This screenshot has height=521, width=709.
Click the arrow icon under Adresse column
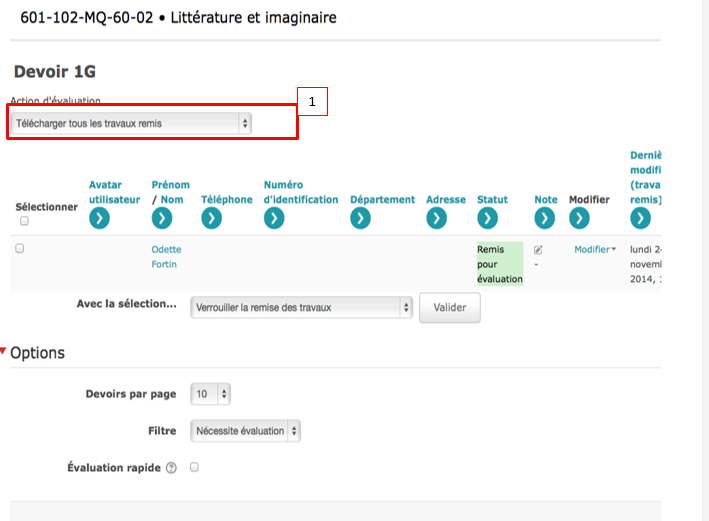click(436, 218)
